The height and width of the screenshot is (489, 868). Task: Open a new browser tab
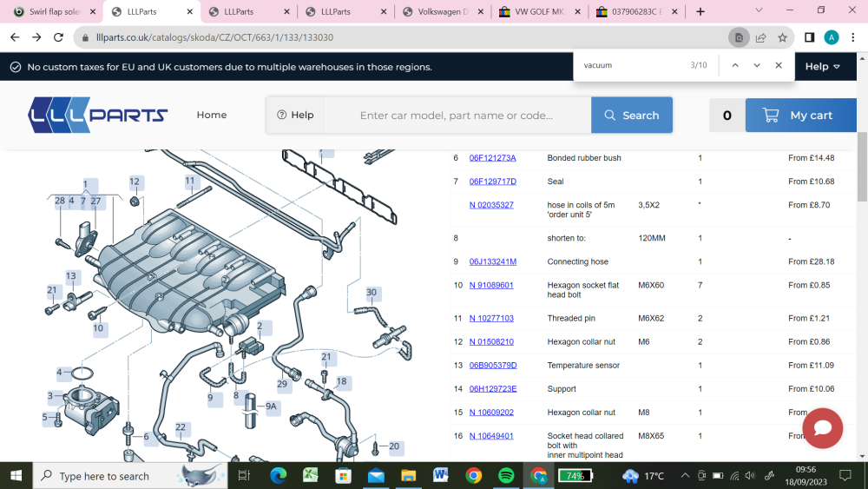(x=700, y=11)
